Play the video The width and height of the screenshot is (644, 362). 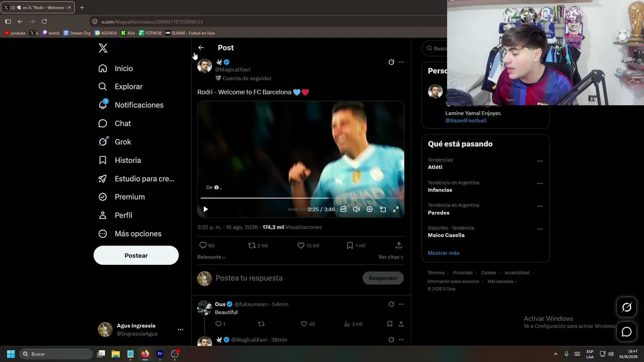click(205, 209)
